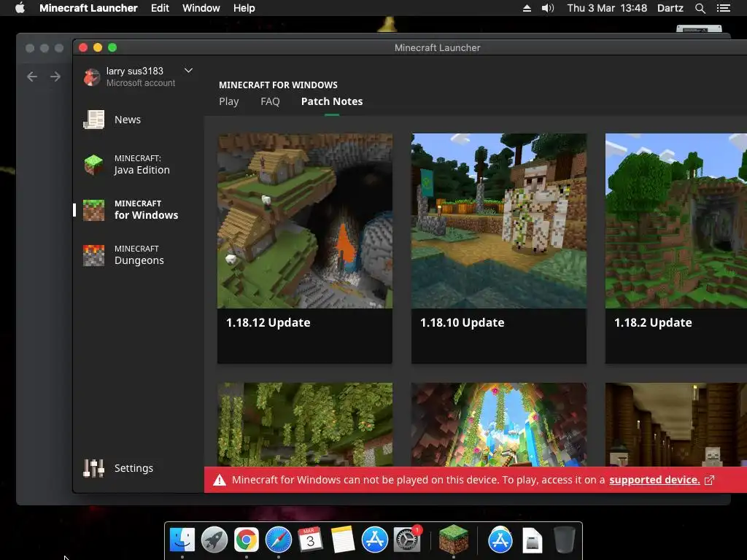Open Calendar icon showing 3 in dock

pyautogui.click(x=310, y=540)
